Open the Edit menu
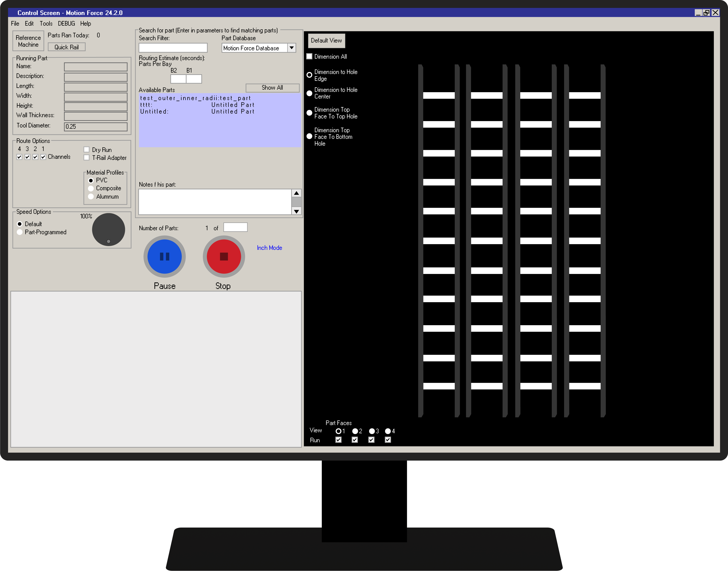 [x=29, y=23]
